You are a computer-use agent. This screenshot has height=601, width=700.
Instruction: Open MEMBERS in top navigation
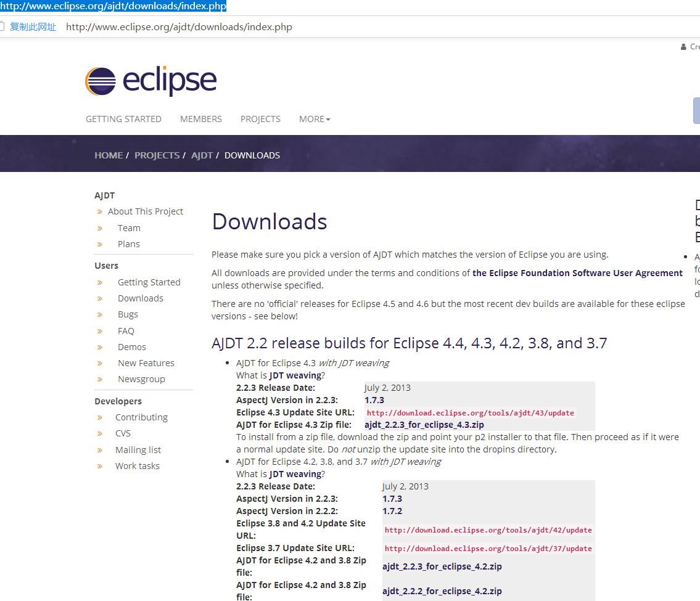[201, 119]
